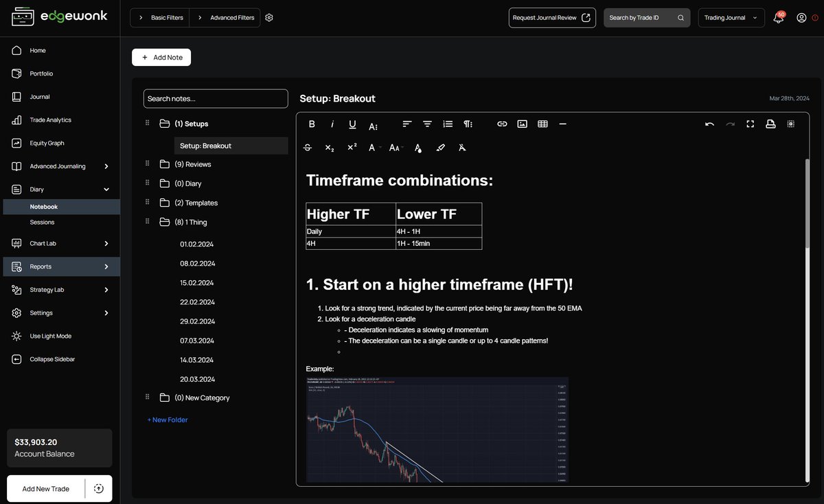Screen dimensions: 824x504
Task: Center align text in editor toolbar
Action: coord(427,124)
